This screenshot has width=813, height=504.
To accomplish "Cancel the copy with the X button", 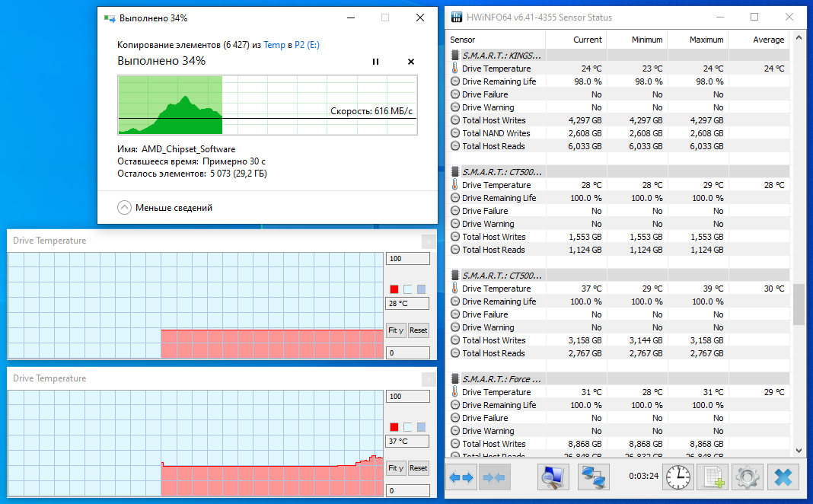I will 410,62.
